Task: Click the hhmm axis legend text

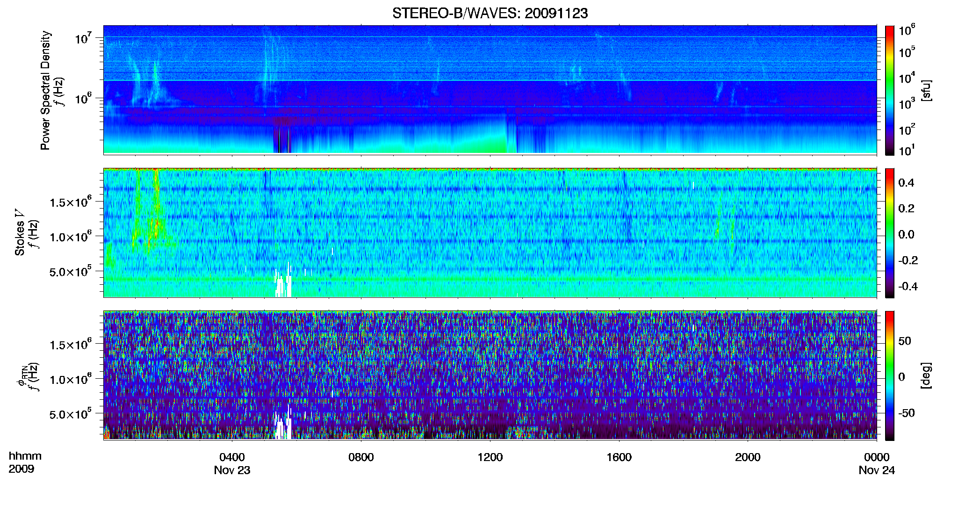Action: click(25, 456)
